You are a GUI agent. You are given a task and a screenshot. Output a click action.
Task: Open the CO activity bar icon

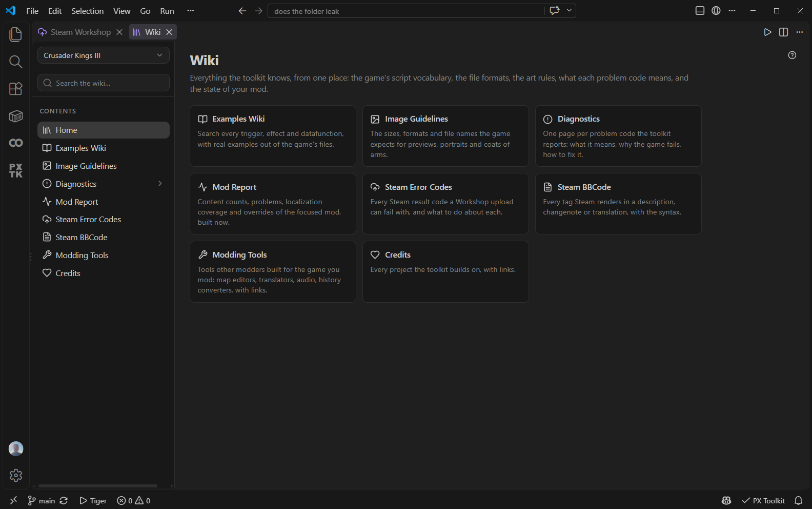click(x=16, y=143)
